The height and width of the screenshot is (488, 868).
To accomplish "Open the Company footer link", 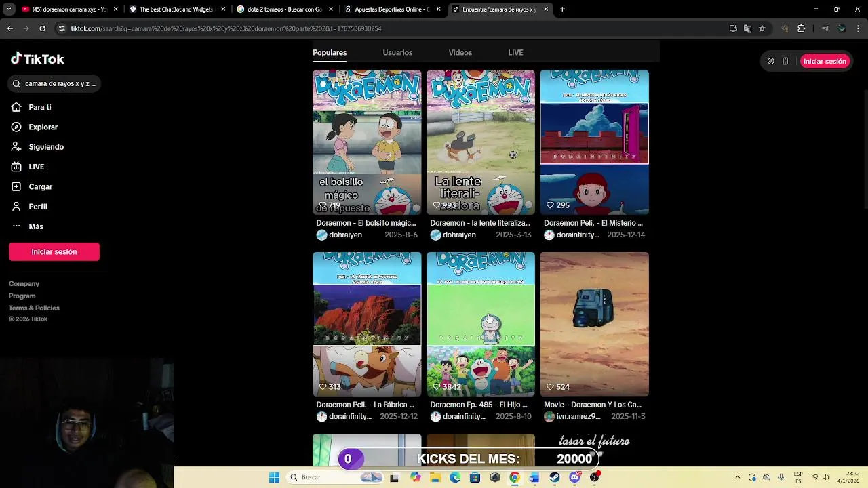I will (24, 284).
